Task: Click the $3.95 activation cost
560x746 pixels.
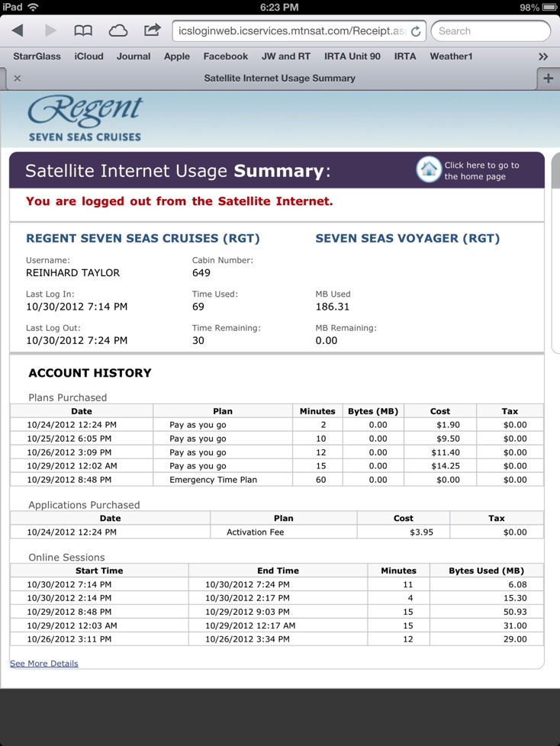Action: coord(421,532)
